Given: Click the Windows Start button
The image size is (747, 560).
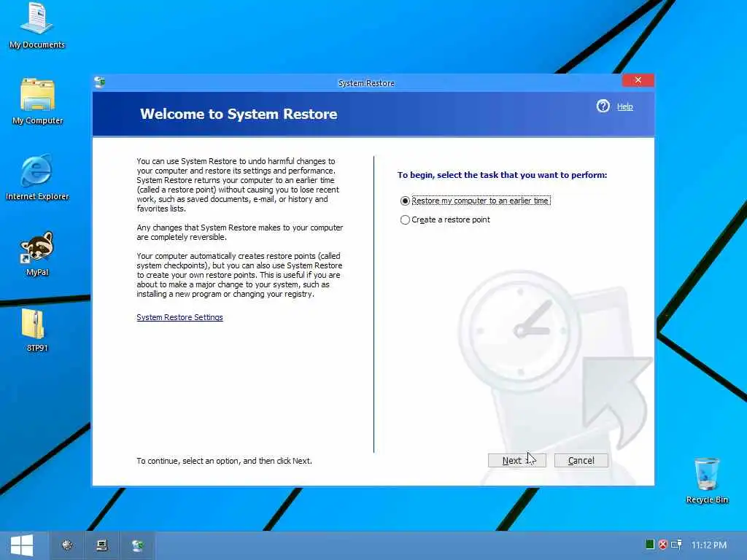Looking at the screenshot, I should [22, 545].
